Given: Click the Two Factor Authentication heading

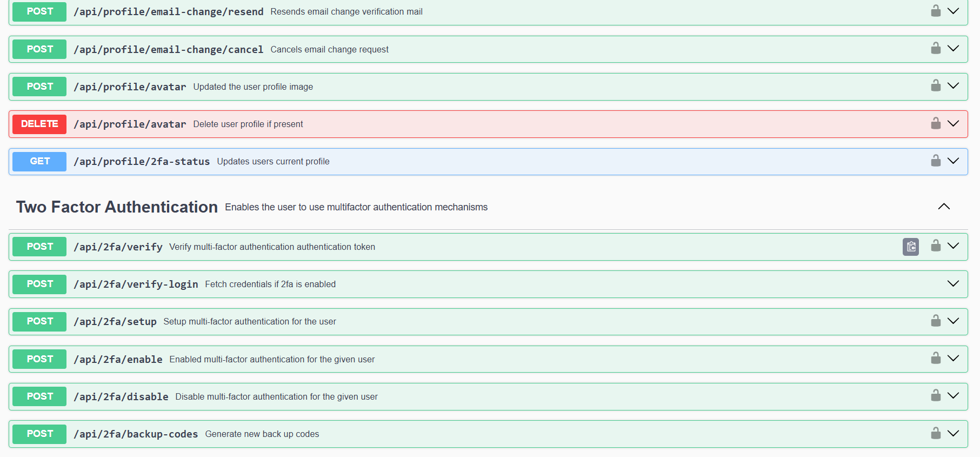Looking at the screenshot, I should click(117, 207).
